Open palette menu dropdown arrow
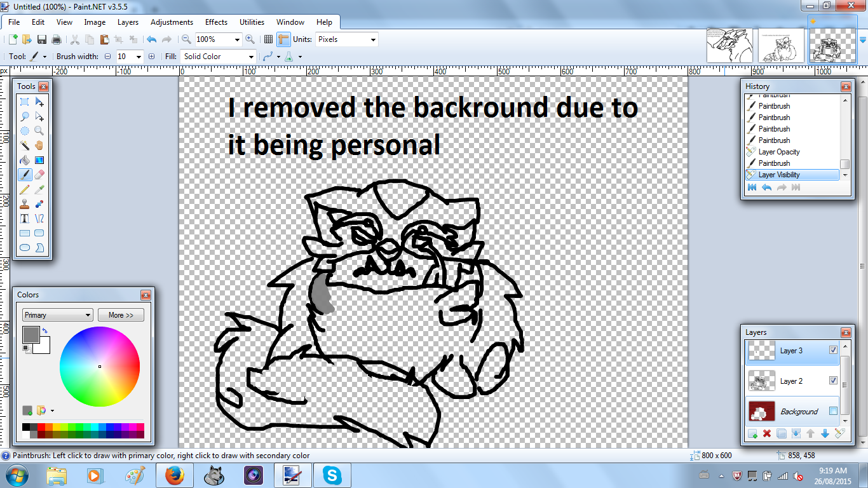The width and height of the screenshot is (868, 488). [x=53, y=410]
